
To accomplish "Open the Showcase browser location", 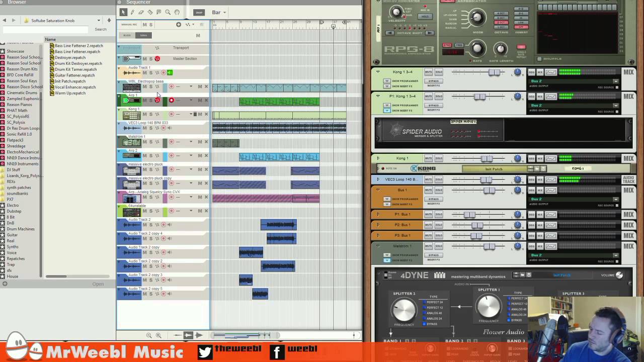I will (15, 51).
